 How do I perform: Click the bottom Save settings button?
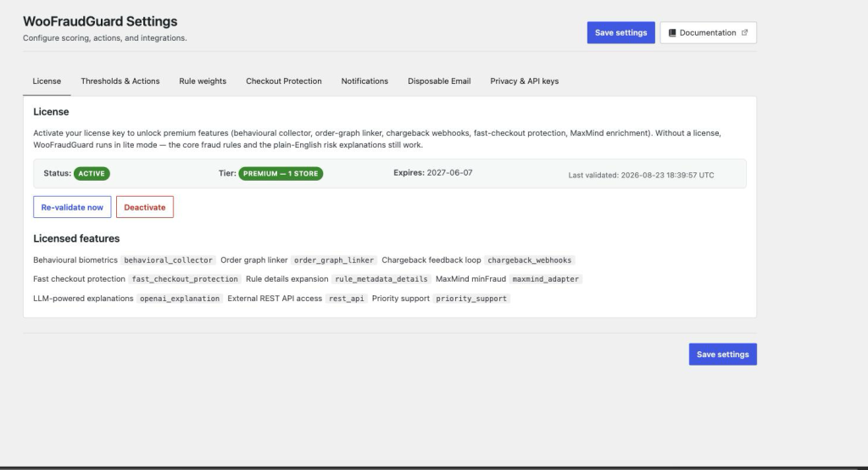tap(722, 354)
